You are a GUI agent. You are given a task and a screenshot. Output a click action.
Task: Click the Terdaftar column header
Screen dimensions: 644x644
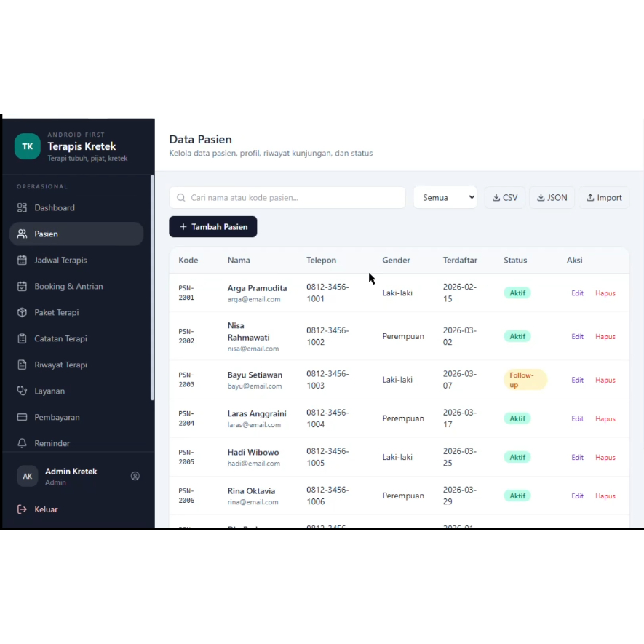click(460, 260)
